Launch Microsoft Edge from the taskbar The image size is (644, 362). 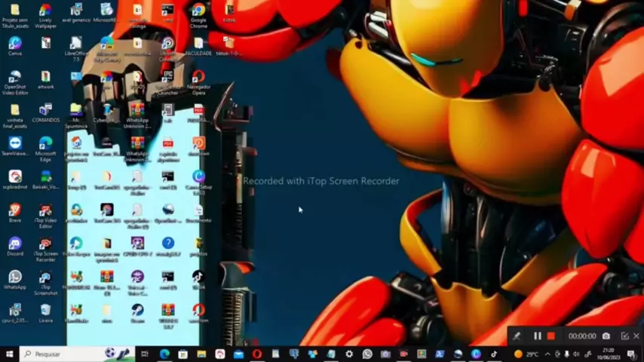[164, 354]
